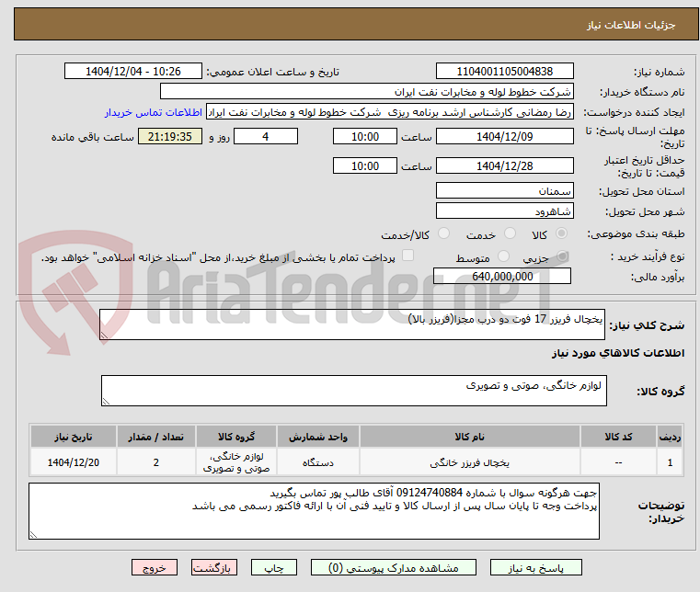Click the creator field رضا رمضانی
The image size is (700, 592).
[390, 112]
